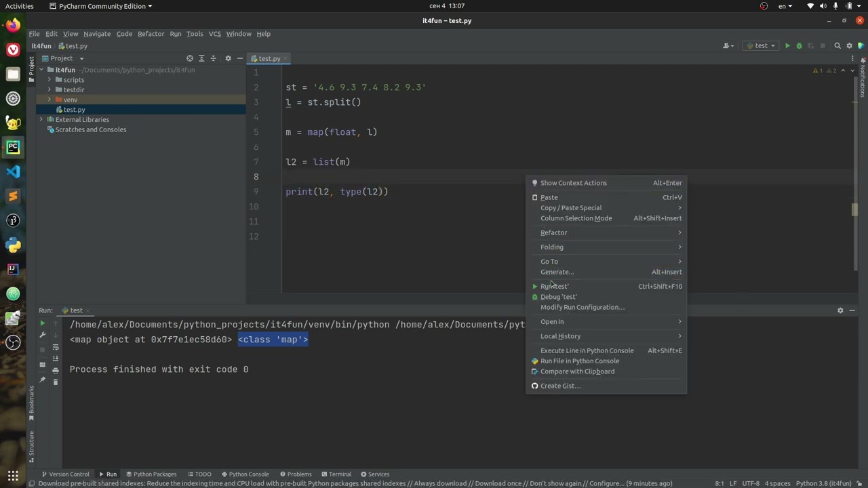868x488 pixels.
Task: Open the Navigate menu in menu bar
Action: [97, 34]
